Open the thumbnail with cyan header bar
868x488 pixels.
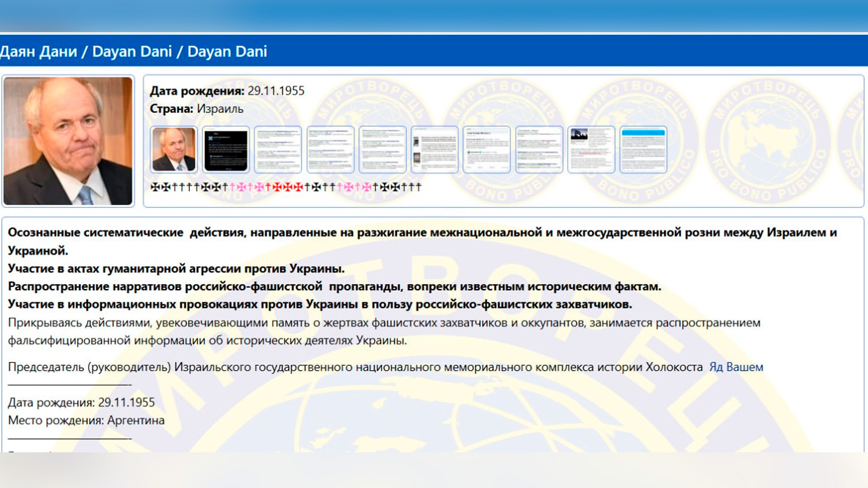pyautogui.click(x=643, y=150)
